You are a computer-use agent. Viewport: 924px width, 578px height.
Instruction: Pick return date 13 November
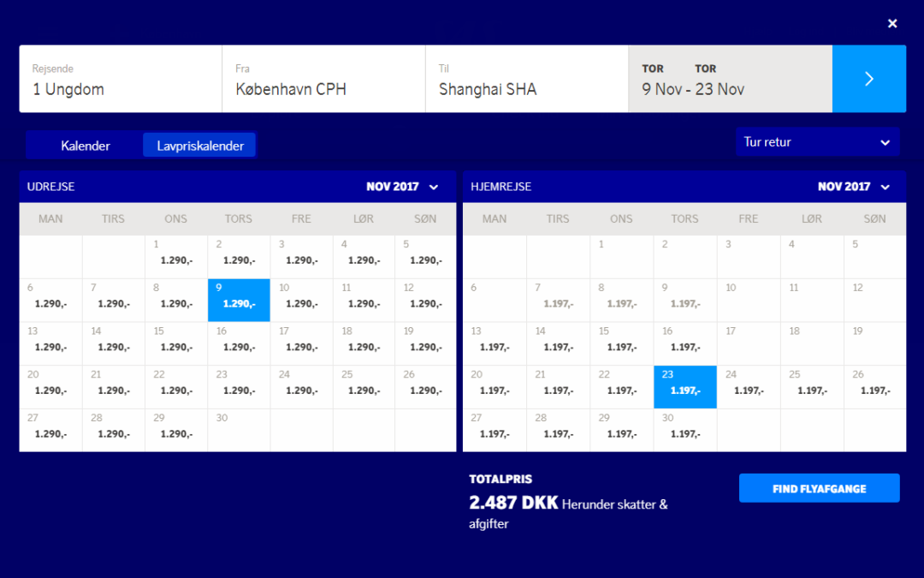[494, 343]
